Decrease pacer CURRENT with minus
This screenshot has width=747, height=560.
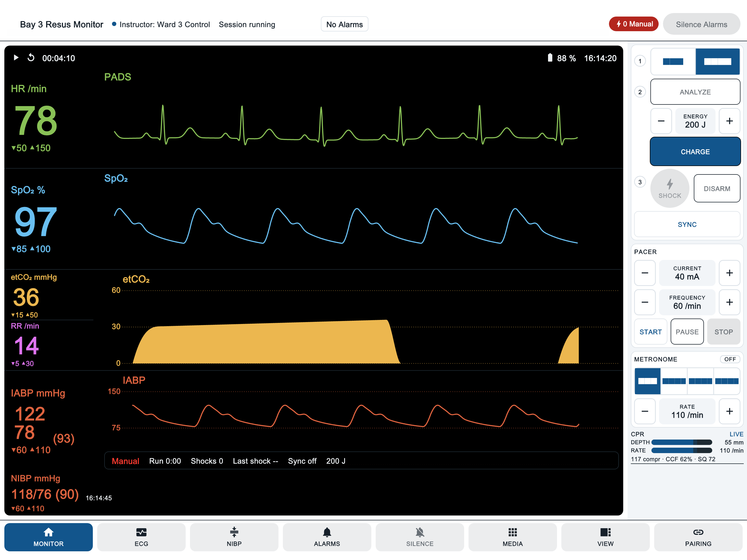[x=645, y=273]
